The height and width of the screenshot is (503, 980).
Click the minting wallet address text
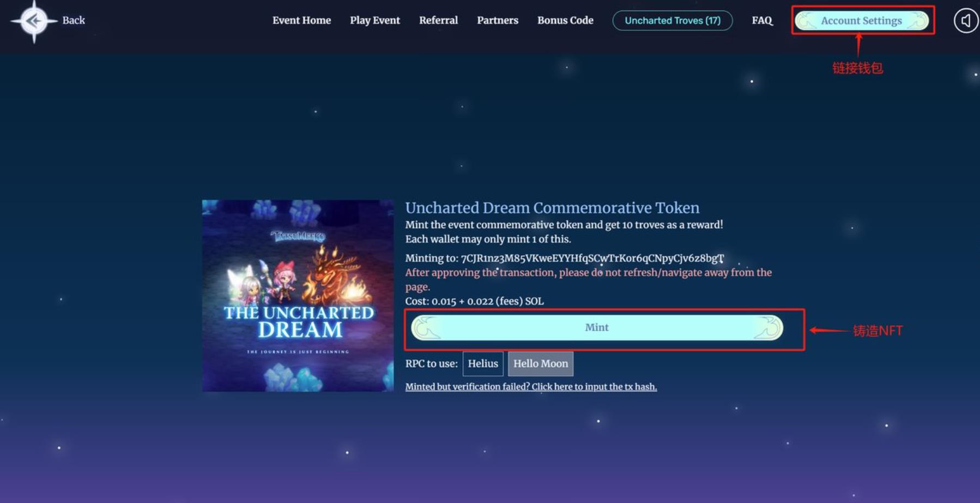592,258
